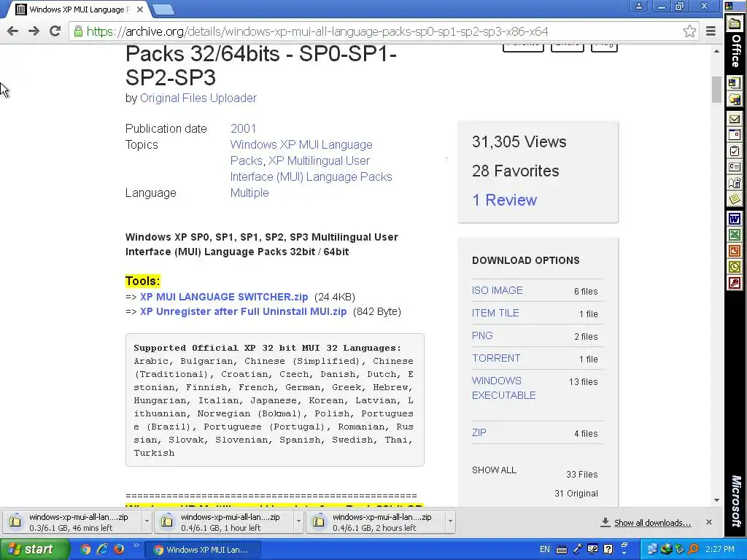This screenshot has height=560, width=747.
Task: Click the taskbar clock showing 2:27 PM
Action: (719, 549)
